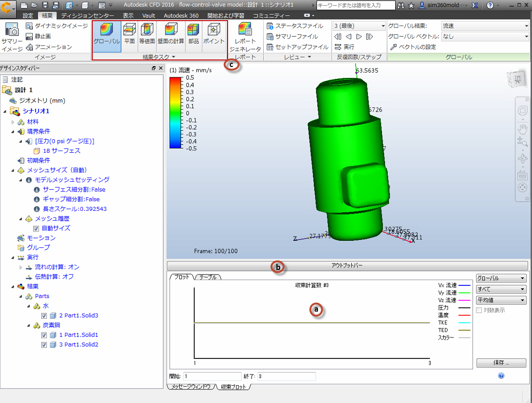Open the iteration step dropdown 3 (最後)
This screenshot has width=532, height=403.
click(x=359, y=26)
